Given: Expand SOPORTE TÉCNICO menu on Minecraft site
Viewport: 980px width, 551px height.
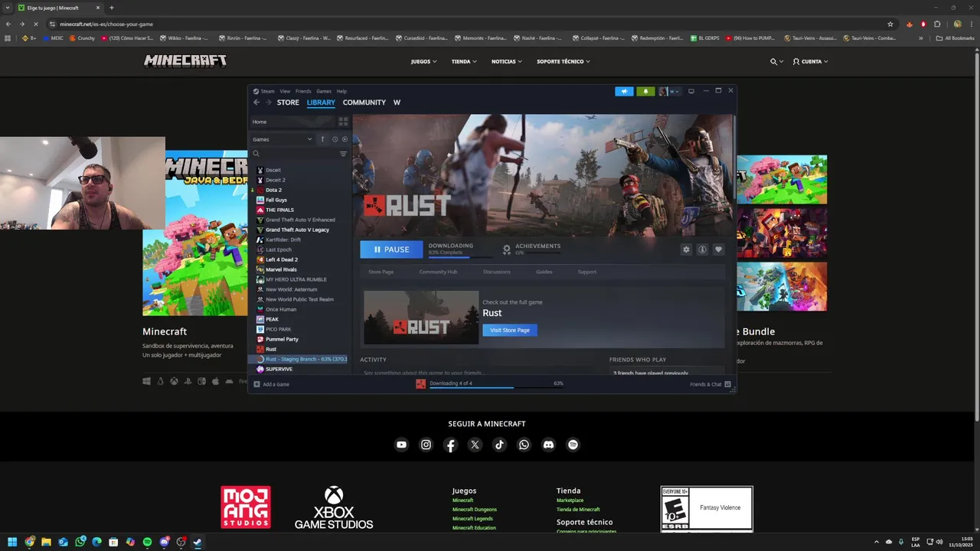Looking at the screenshot, I should pyautogui.click(x=563, y=61).
